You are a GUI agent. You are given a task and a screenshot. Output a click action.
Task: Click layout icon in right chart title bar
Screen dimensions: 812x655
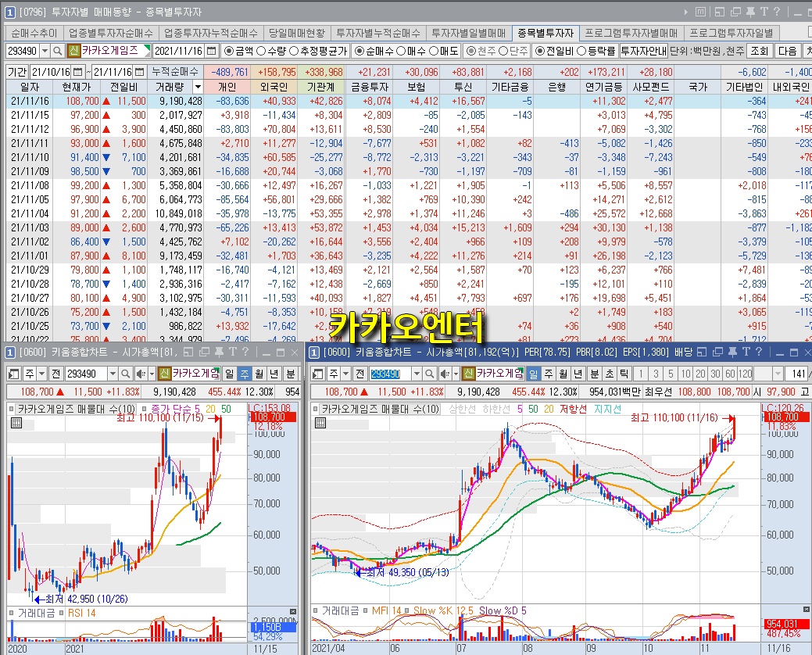point(702,352)
